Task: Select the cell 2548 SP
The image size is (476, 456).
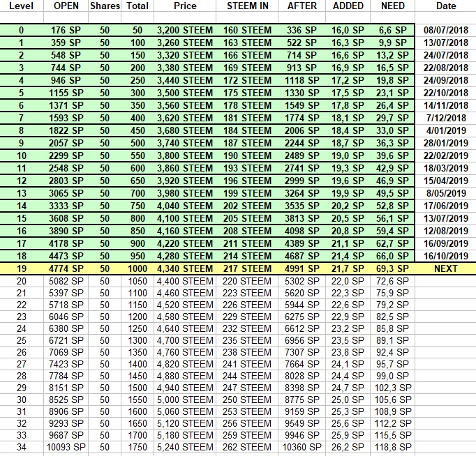Action: [x=66, y=168]
